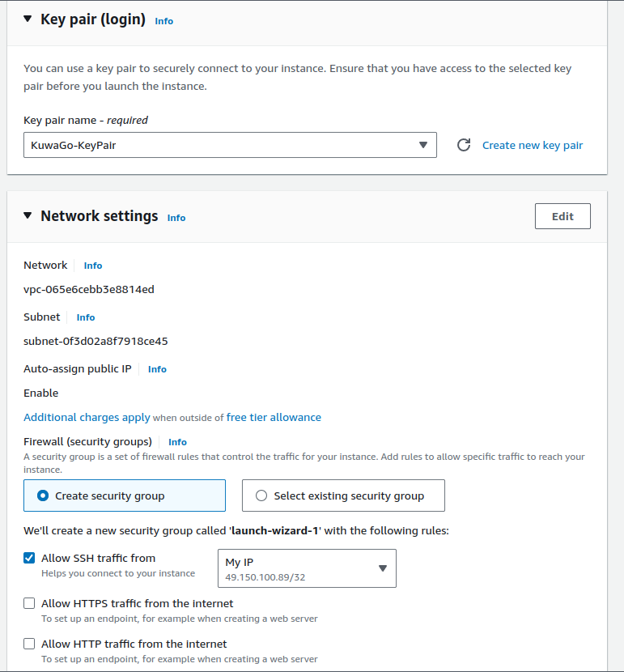Click Info link next to Subnet label
This screenshot has height=672, width=624.
86,317
